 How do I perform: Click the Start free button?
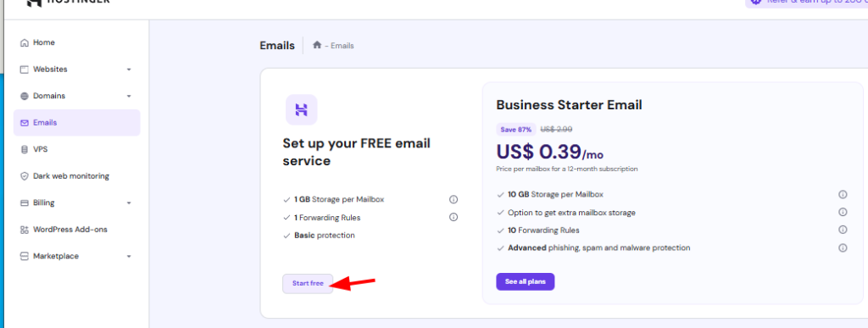(x=308, y=283)
